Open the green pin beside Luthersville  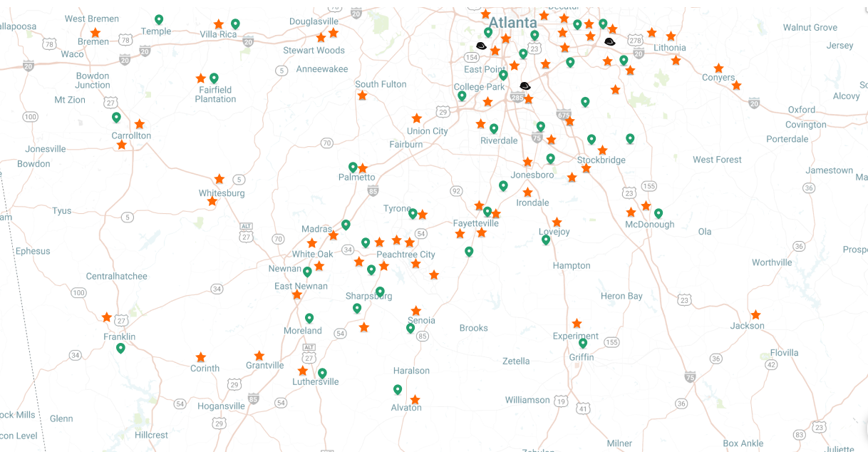(x=322, y=373)
